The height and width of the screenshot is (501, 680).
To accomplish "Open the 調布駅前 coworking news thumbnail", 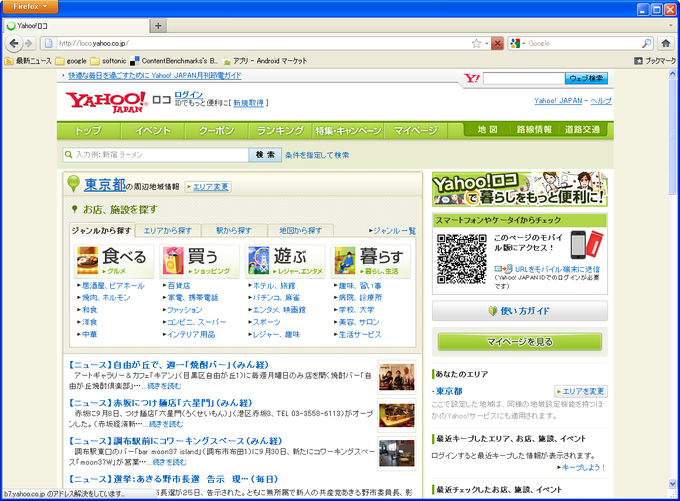I will pyautogui.click(x=396, y=453).
